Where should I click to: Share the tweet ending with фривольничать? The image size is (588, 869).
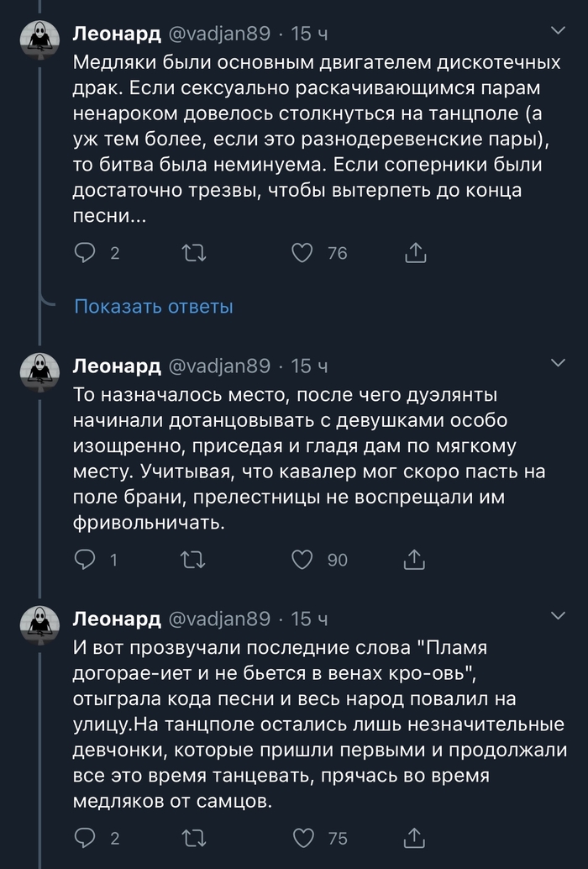point(416,559)
